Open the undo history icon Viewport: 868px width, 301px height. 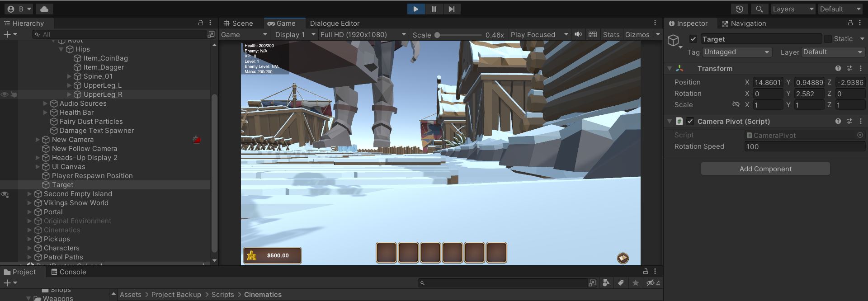click(740, 9)
